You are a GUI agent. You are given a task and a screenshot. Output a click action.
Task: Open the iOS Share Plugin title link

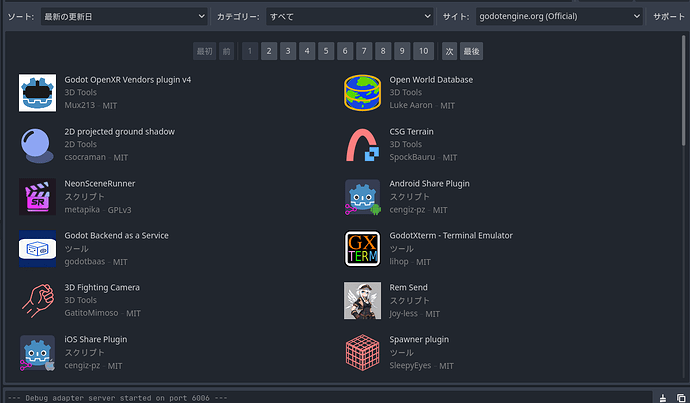96,339
